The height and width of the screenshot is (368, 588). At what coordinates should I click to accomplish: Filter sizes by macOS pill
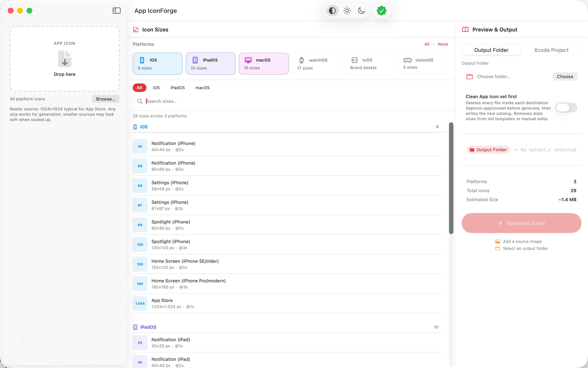pyautogui.click(x=203, y=88)
